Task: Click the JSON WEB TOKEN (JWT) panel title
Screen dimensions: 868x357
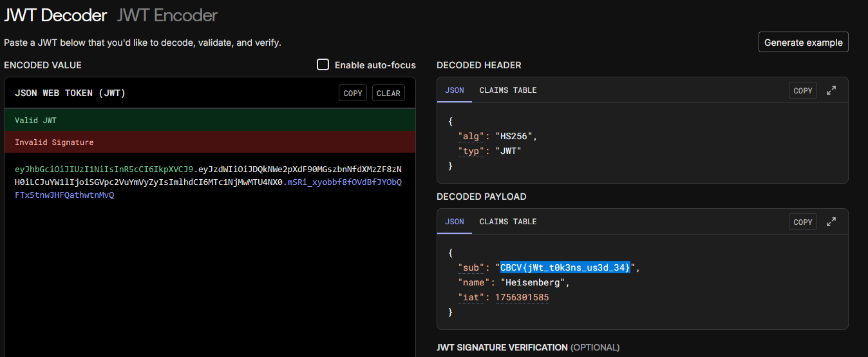Action: tap(70, 93)
